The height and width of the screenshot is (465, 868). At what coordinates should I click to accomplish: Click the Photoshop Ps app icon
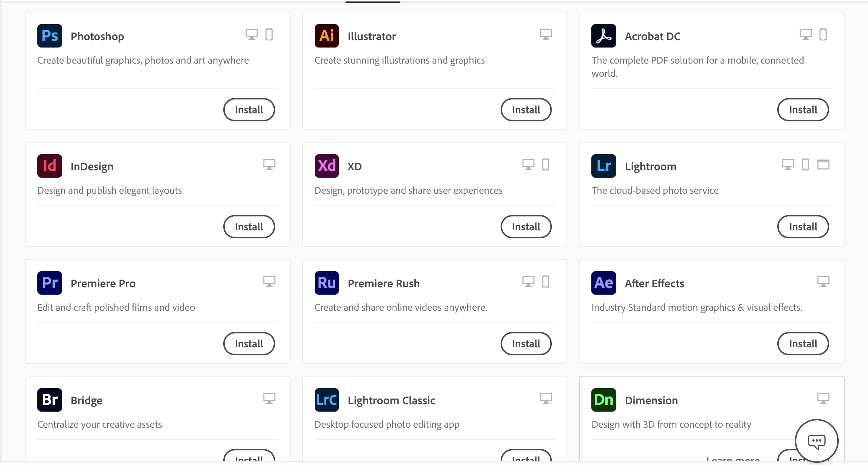point(50,36)
